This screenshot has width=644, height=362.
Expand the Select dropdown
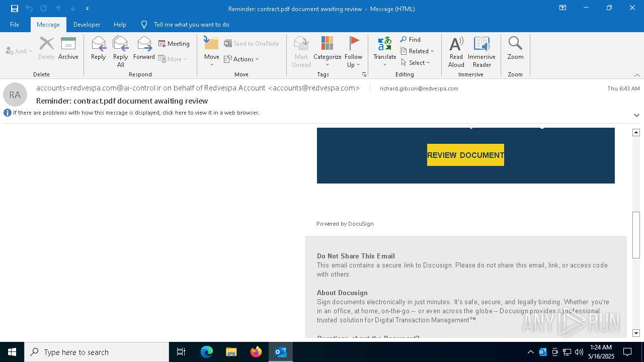pyautogui.click(x=416, y=62)
